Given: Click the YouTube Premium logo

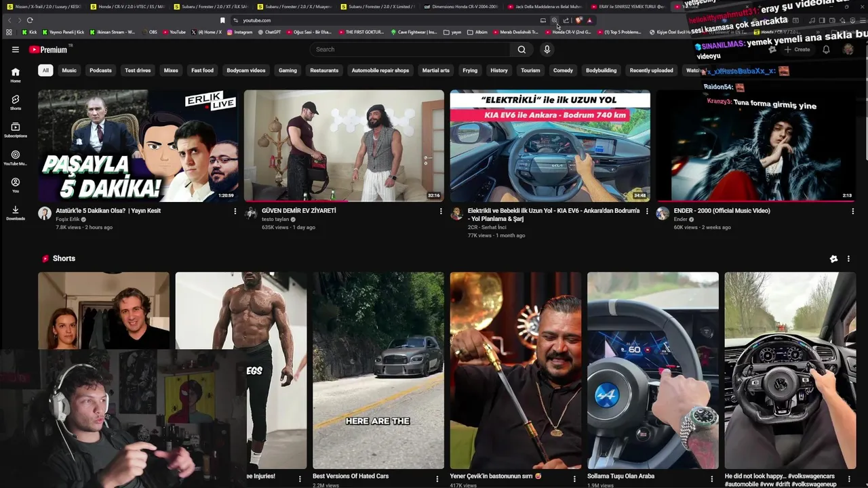Looking at the screenshot, I should coord(48,49).
